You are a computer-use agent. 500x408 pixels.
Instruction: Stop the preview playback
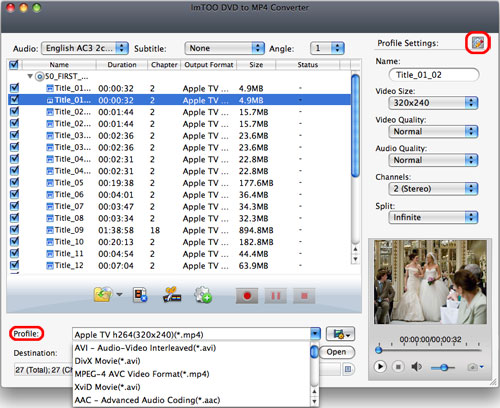(398, 367)
